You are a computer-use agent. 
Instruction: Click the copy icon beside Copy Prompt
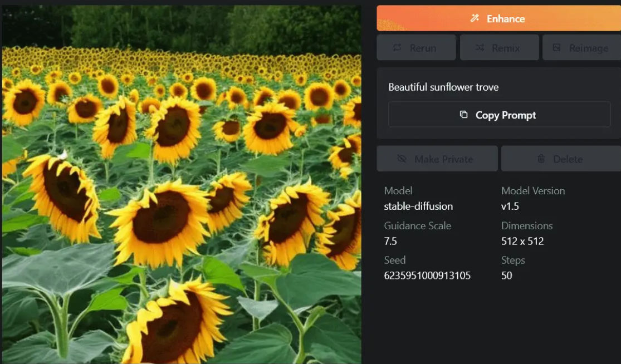463,115
